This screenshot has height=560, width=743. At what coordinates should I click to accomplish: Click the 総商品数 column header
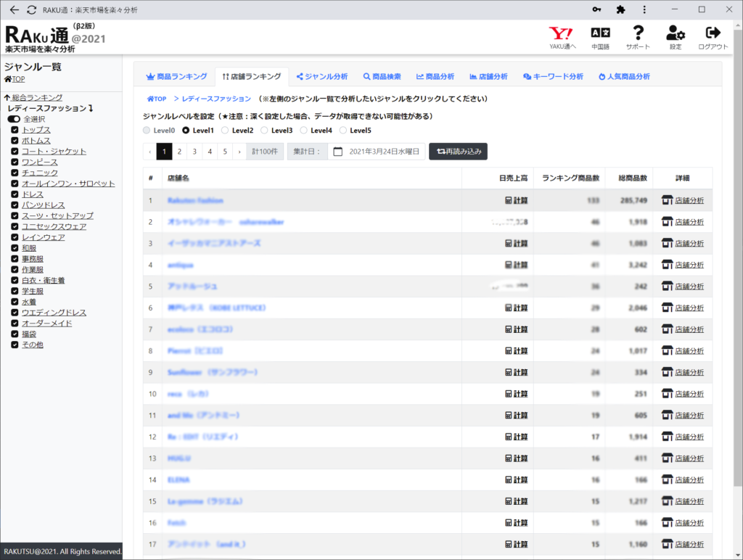(633, 178)
